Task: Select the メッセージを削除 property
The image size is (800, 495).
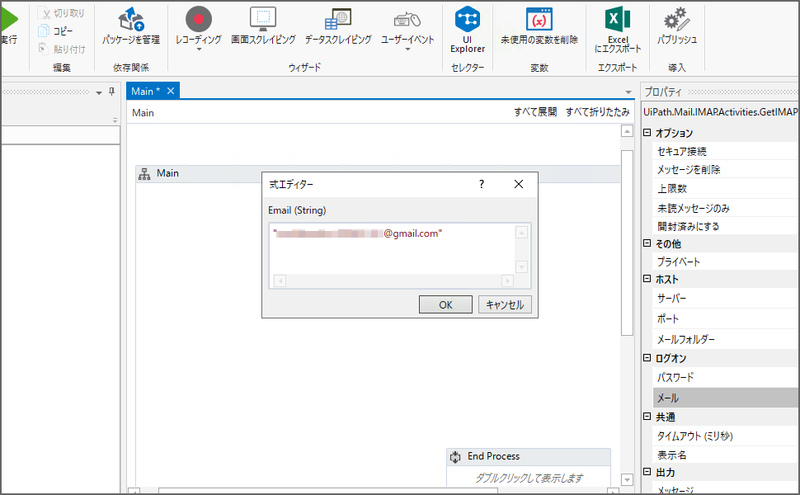Action: tap(726, 169)
